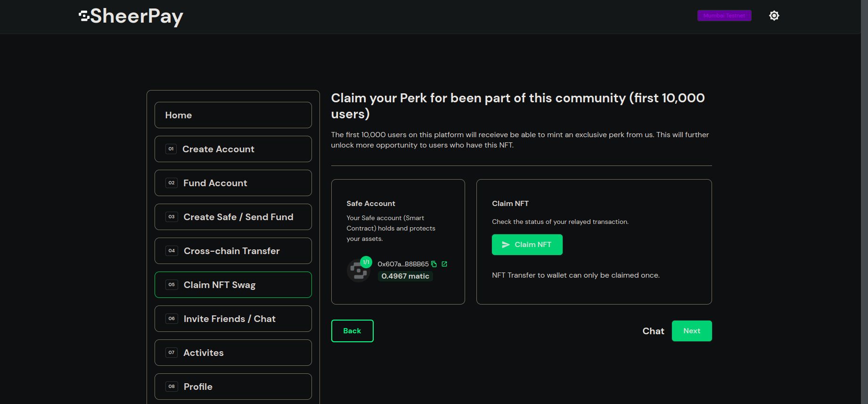The width and height of the screenshot is (868, 404).
Task: Open Safe address in block explorer
Action: click(x=444, y=264)
